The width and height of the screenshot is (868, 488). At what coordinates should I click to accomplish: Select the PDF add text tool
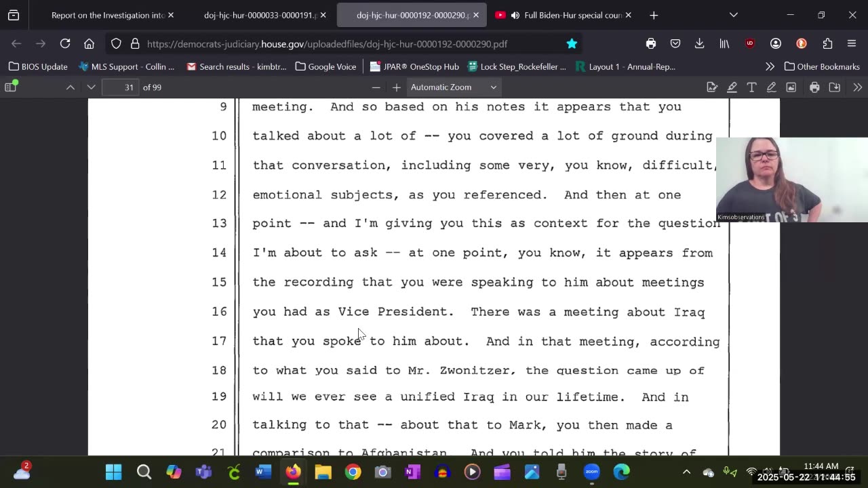[x=751, y=87]
